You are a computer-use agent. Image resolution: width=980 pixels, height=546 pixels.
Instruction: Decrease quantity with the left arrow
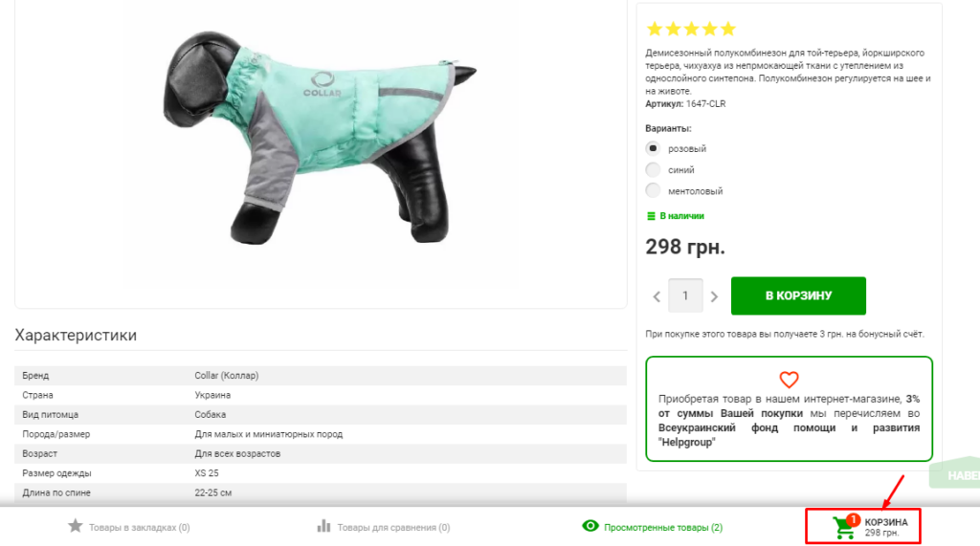pos(657,296)
